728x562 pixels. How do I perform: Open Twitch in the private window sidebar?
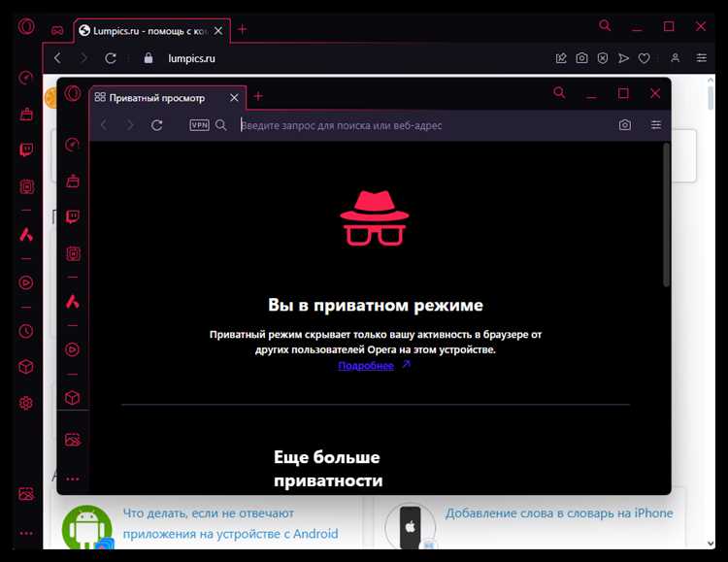click(x=73, y=216)
